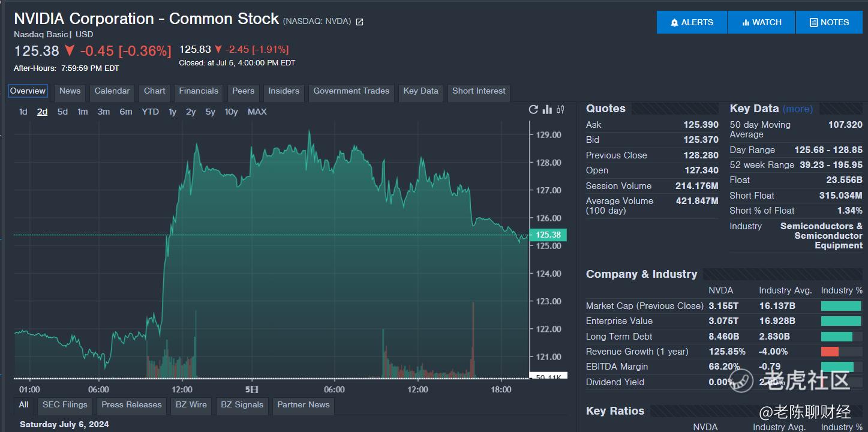Open the Overview tab
The width and height of the screenshot is (868, 432).
(x=28, y=91)
